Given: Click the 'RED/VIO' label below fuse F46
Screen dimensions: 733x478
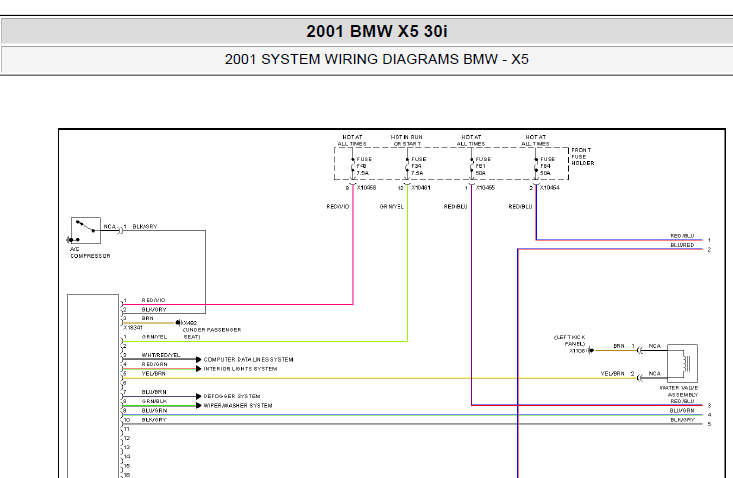Looking at the screenshot, I should [x=338, y=207].
